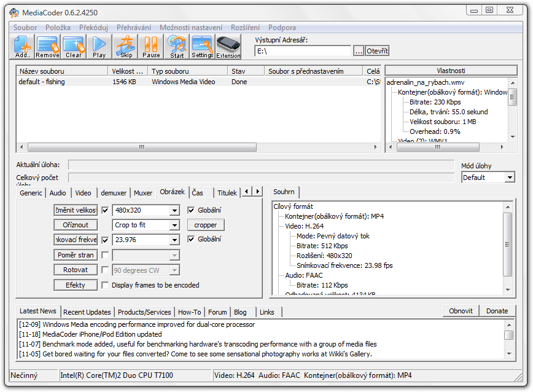Open the 23.976 frame rate dropdown

pyautogui.click(x=174, y=240)
